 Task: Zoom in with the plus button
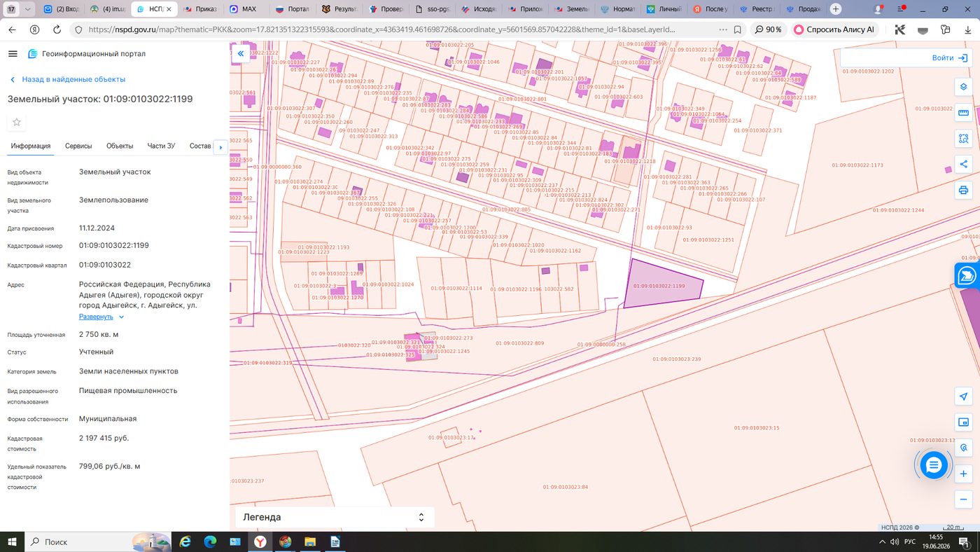963,474
